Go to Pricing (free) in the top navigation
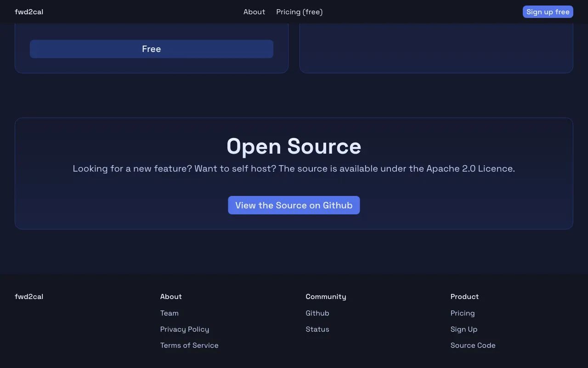Viewport: 588px width, 368px height. [x=300, y=12]
